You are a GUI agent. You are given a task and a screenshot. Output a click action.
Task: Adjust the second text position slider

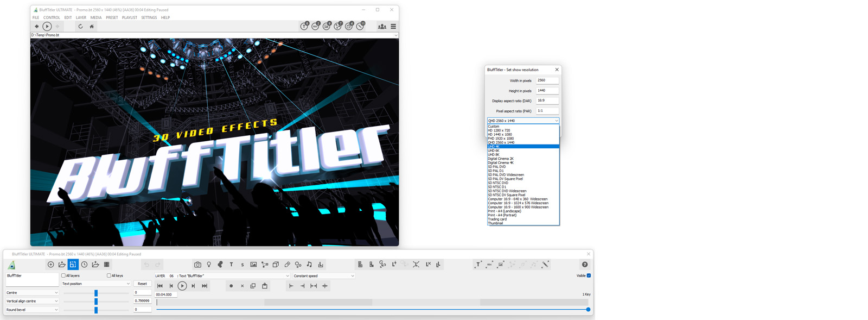pyautogui.click(x=96, y=301)
